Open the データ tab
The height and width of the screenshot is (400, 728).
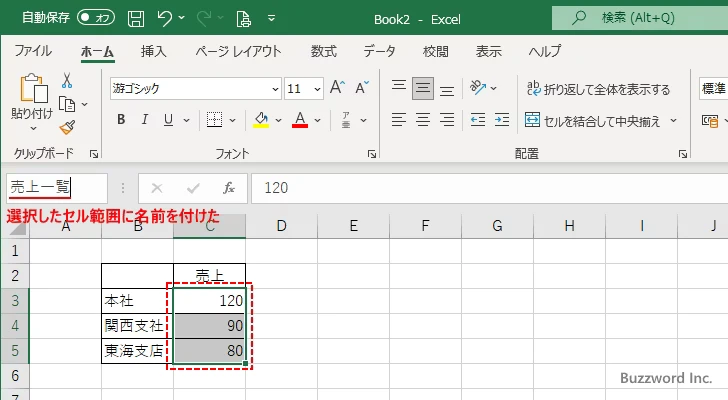379,51
